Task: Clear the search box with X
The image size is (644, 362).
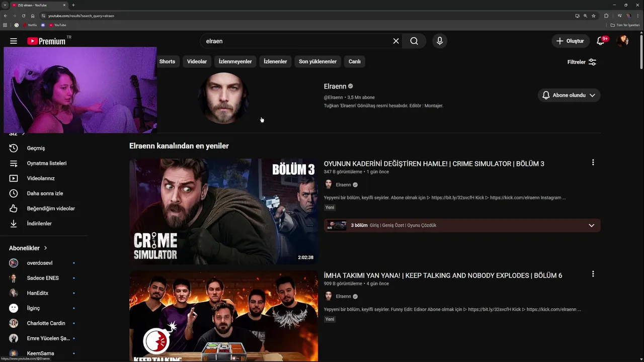Action: (396, 41)
